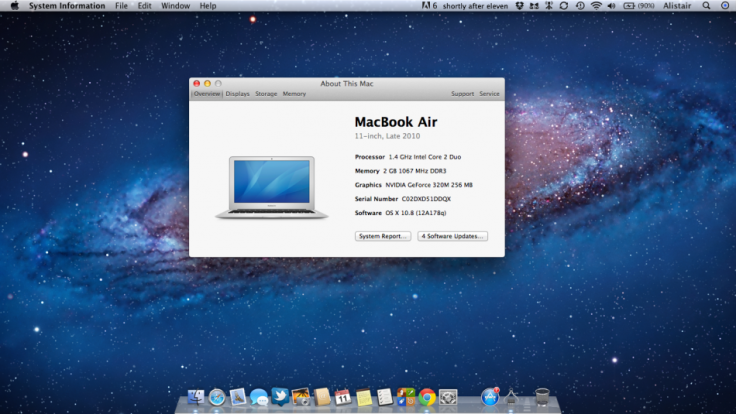The height and width of the screenshot is (414, 736).
Task: Open Mail in the Dock
Action: [x=238, y=397]
